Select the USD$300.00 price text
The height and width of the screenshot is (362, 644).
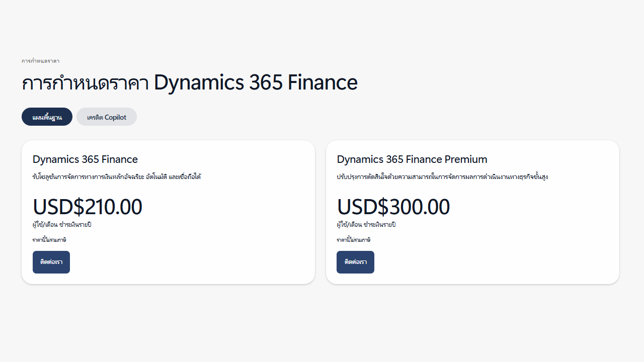click(x=393, y=206)
